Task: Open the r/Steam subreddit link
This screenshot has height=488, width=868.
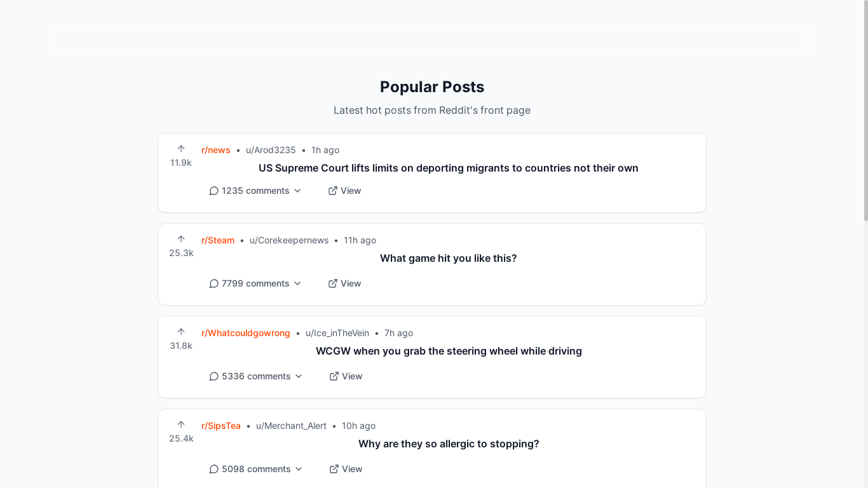Action: click(218, 240)
